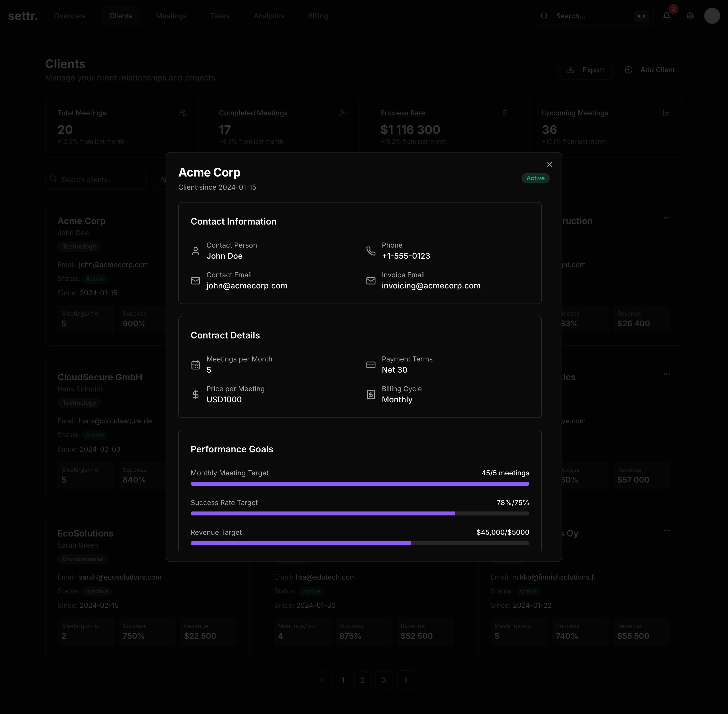Image resolution: width=728 pixels, height=714 pixels.
Task: Click invoicing@acmecorp.com email
Action: [x=431, y=286]
